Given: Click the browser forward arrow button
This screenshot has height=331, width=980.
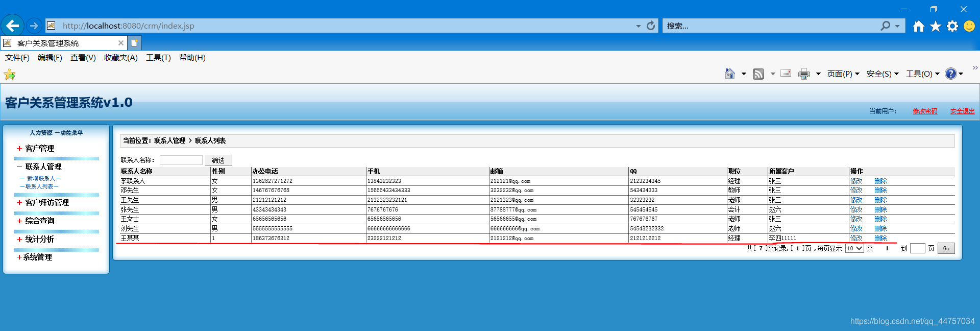Looking at the screenshot, I should [34, 26].
